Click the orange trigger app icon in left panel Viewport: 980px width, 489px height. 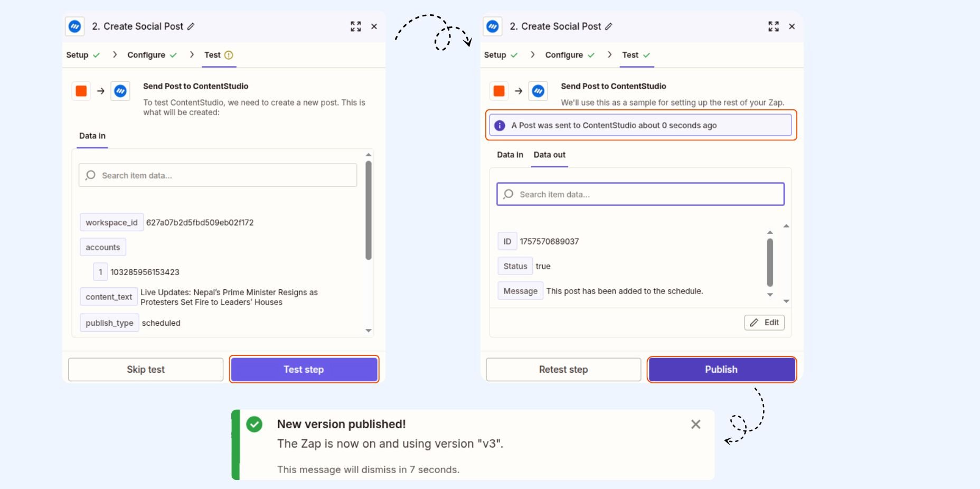[x=81, y=91]
